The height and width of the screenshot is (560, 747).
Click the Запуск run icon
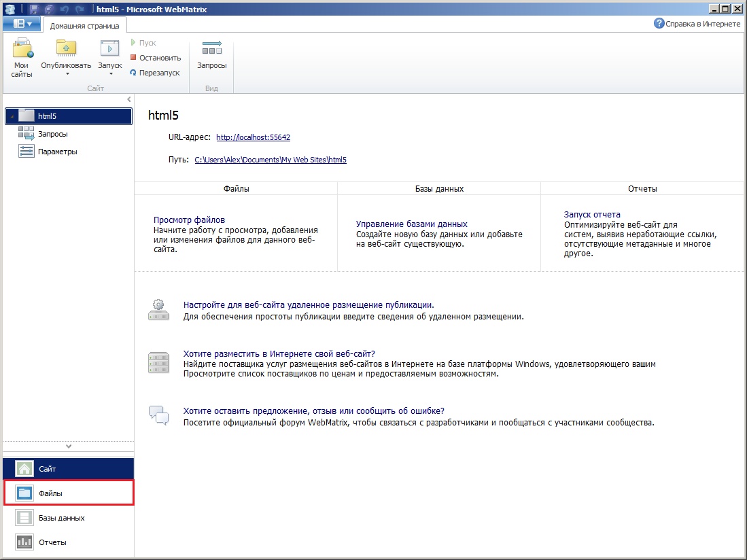pyautogui.click(x=110, y=48)
